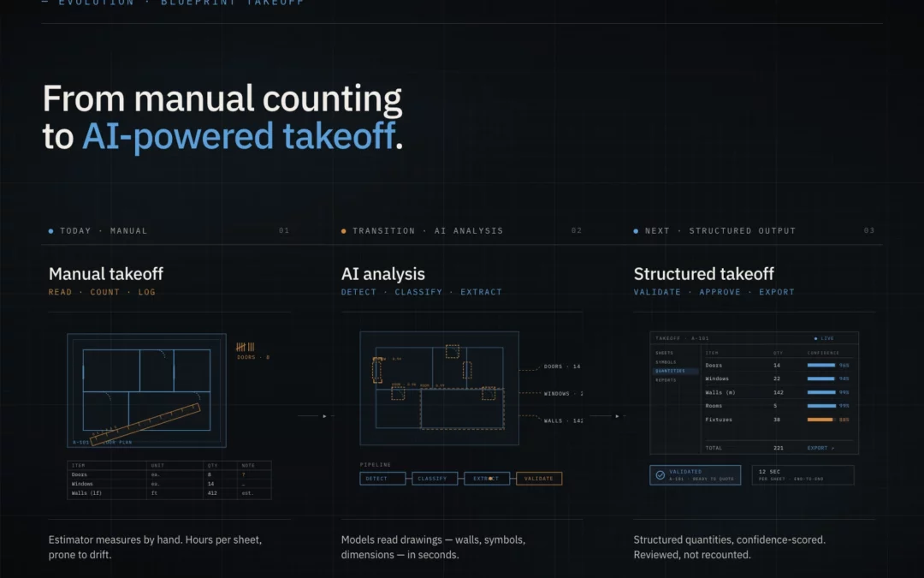The height and width of the screenshot is (578, 924).
Task: Click the Walls (m) confidence bar
Action: [820, 392]
